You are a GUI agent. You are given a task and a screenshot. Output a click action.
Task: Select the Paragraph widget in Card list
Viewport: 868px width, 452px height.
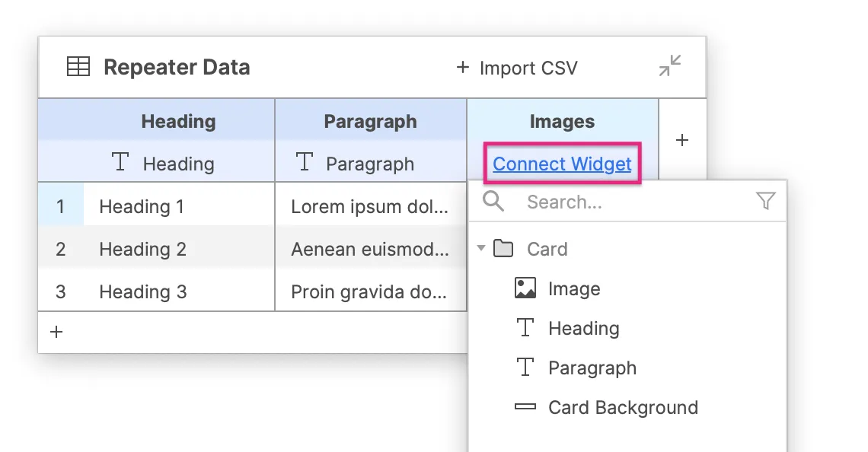click(x=592, y=368)
